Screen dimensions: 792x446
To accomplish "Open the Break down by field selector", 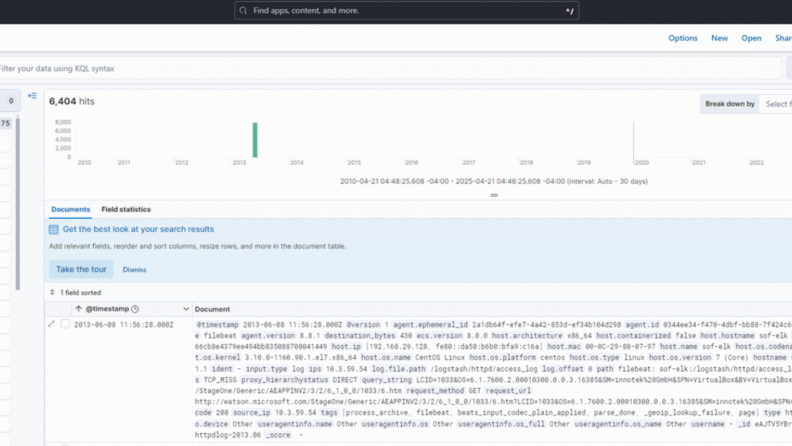I will [x=775, y=104].
